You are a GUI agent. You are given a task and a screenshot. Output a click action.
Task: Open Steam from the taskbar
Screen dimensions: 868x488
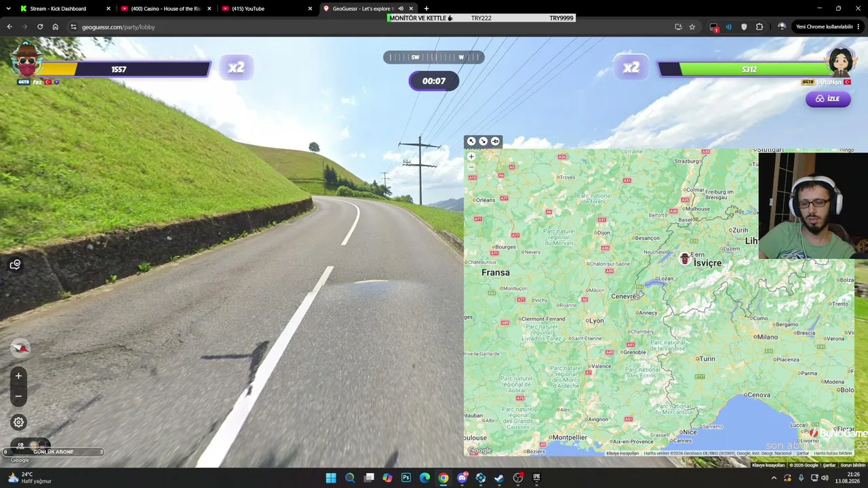[499, 478]
